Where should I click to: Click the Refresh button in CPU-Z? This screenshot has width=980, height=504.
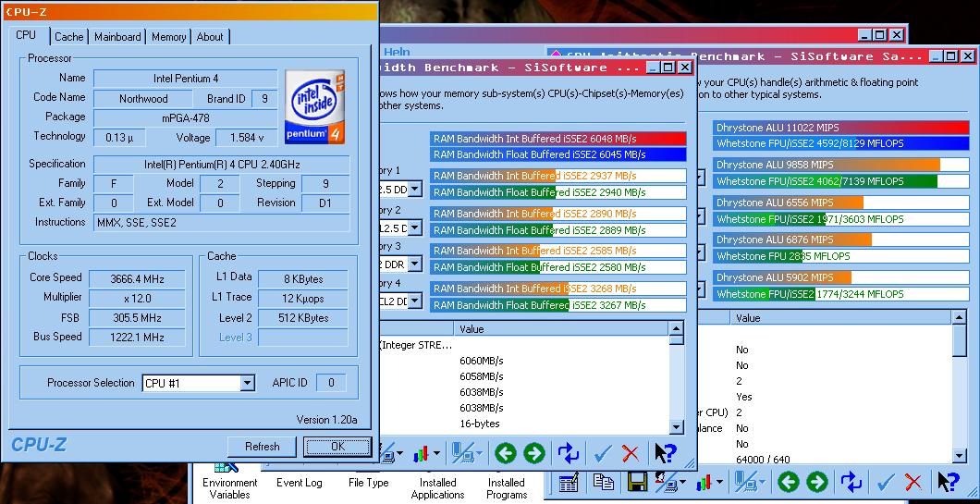(262, 446)
